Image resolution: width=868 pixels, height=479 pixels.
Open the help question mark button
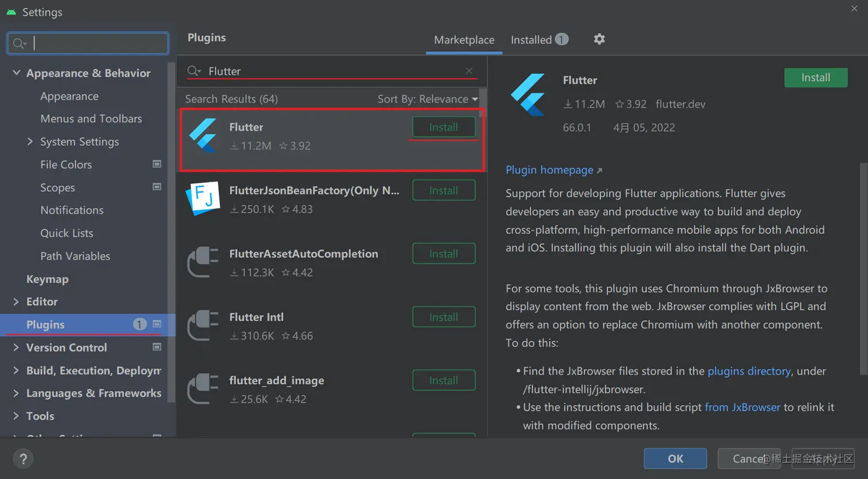click(23, 459)
